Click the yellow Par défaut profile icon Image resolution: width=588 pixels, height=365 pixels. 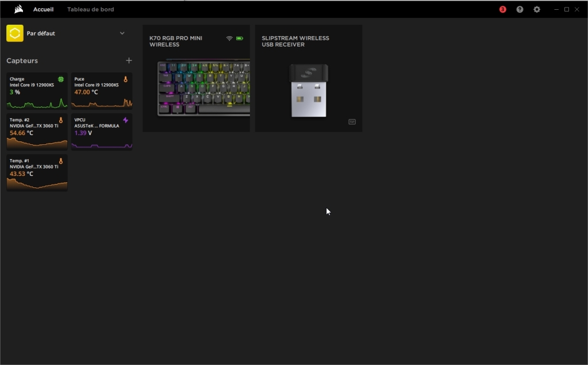point(15,33)
